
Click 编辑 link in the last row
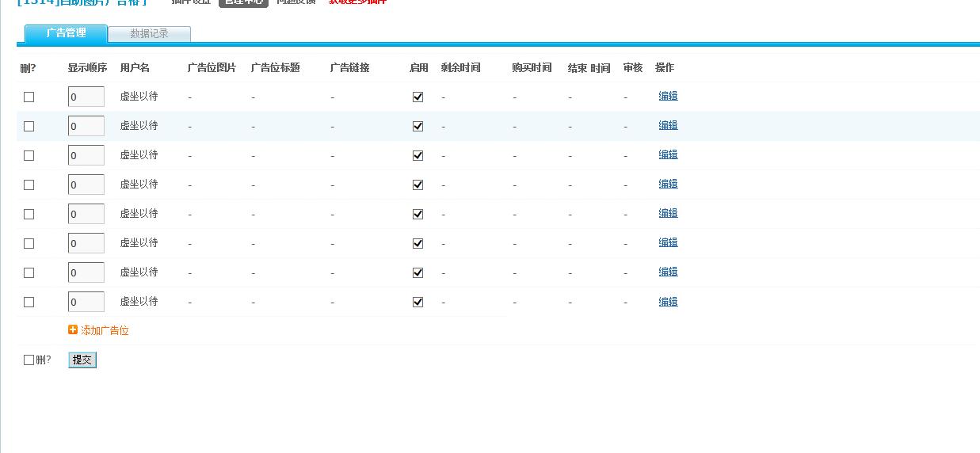click(x=668, y=302)
